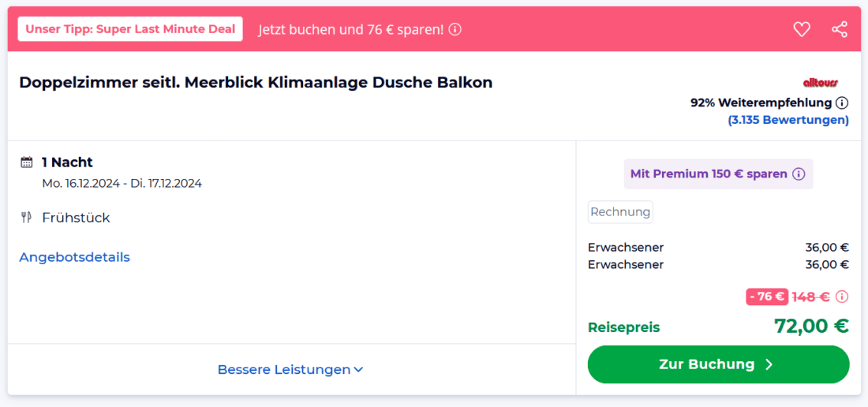Click the 72,00 € total Reisepreis
The width and height of the screenshot is (868, 407).
811,326
